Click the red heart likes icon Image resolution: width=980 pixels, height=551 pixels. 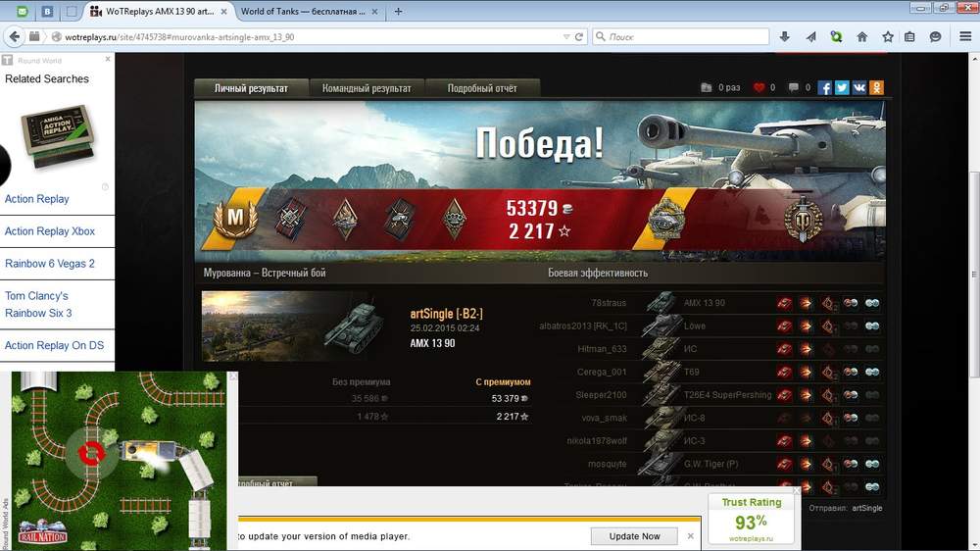[x=759, y=87]
